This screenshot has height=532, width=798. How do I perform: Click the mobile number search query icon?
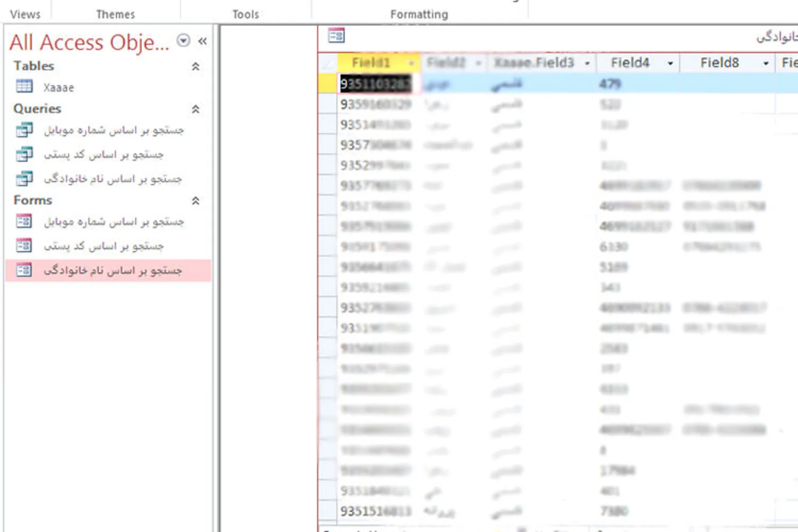24,130
